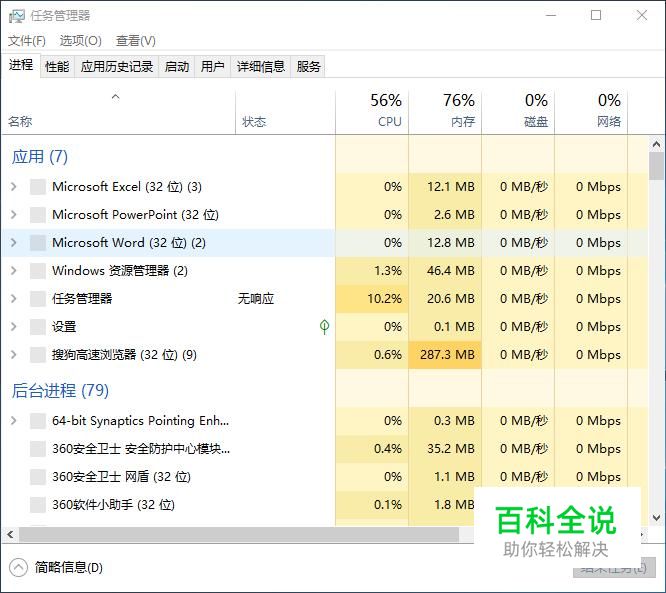Expand the Microsoft Word process group

(x=14, y=243)
